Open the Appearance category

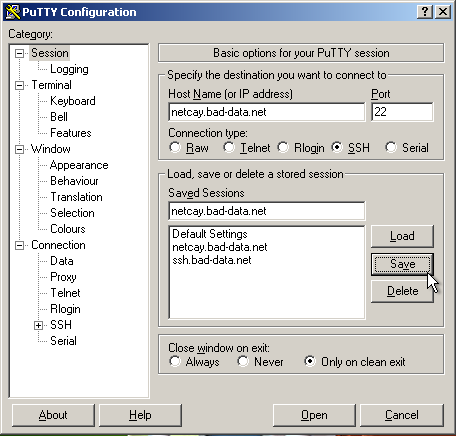pos(79,165)
